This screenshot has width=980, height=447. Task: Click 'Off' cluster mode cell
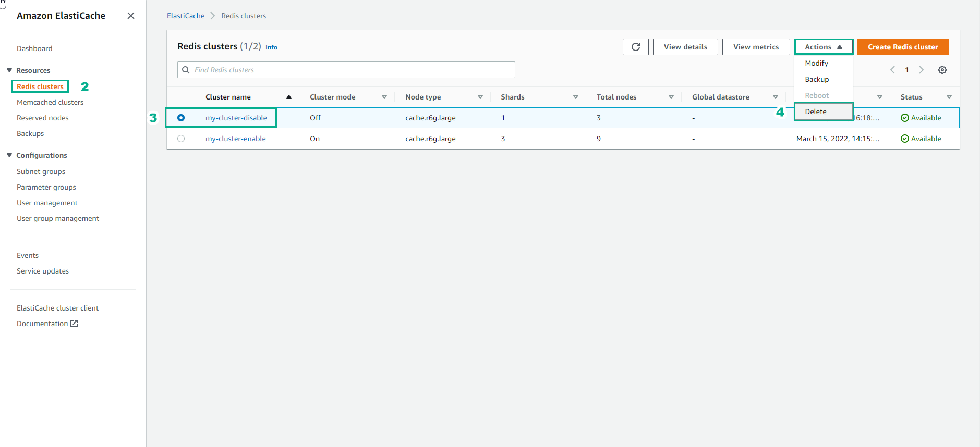(x=315, y=118)
